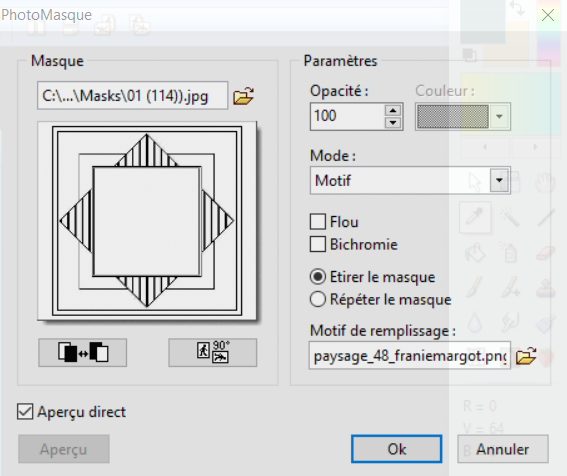The height and width of the screenshot is (476, 567).
Task: Rotate the mask 90 degrees
Action: (213, 353)
